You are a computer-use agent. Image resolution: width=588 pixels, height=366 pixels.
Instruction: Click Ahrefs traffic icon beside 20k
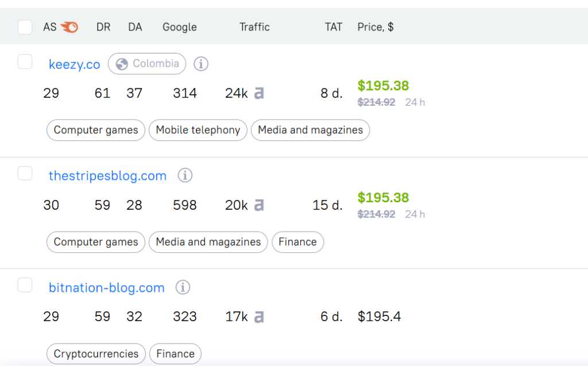point(259,205)
